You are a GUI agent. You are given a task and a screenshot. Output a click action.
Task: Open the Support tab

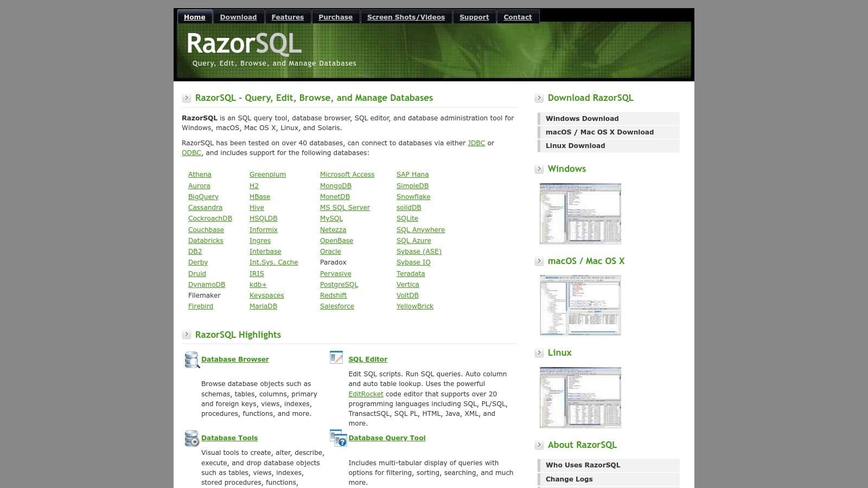(474, 17)
